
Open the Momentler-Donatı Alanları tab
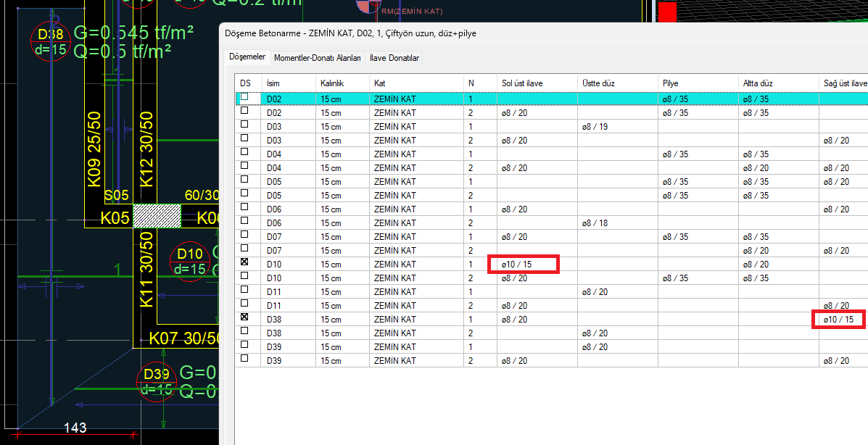tap(318, 57)
